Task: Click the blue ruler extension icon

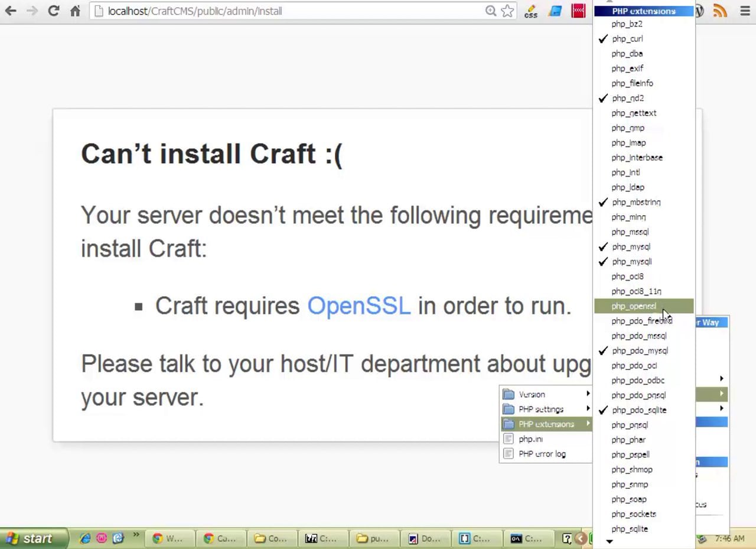Action: click(x=555, y=11)
